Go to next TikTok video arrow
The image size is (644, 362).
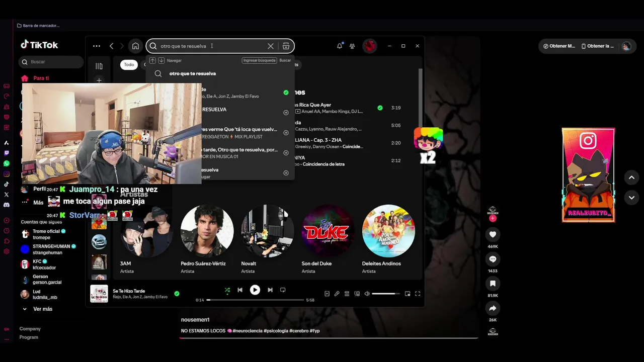coord(631,198)
